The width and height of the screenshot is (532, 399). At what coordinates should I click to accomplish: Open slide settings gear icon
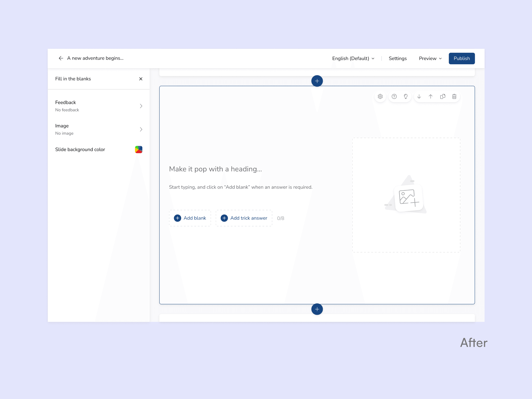[380, 96]
